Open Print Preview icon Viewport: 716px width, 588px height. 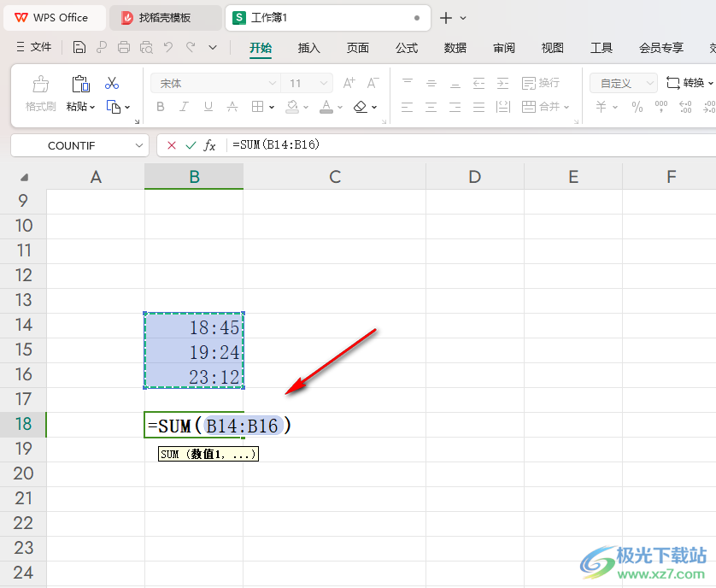point(146,47)
